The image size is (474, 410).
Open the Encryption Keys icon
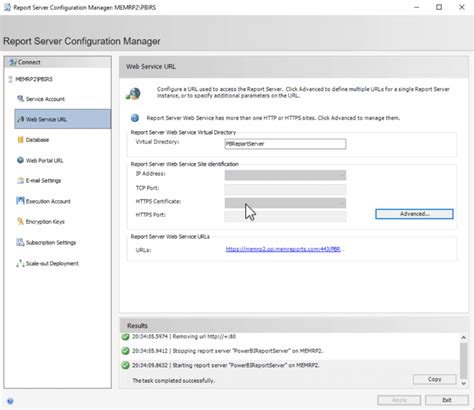(x=20, y=222)
